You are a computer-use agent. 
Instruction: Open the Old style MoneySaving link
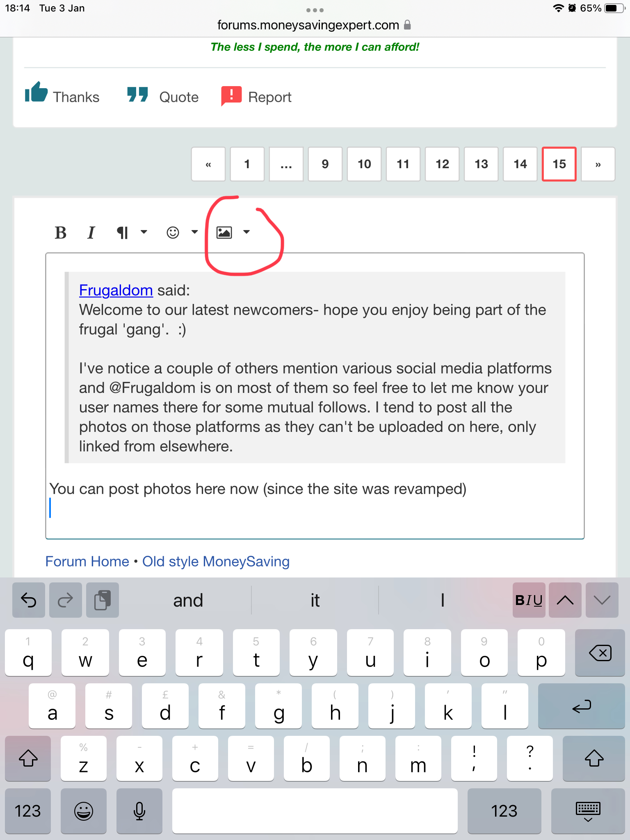pos(216,562)
